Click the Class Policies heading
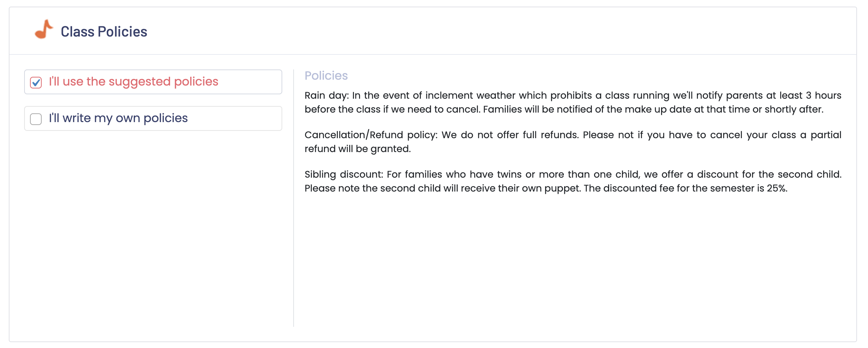This screenshot has height=348, width=868. (104, 32)
